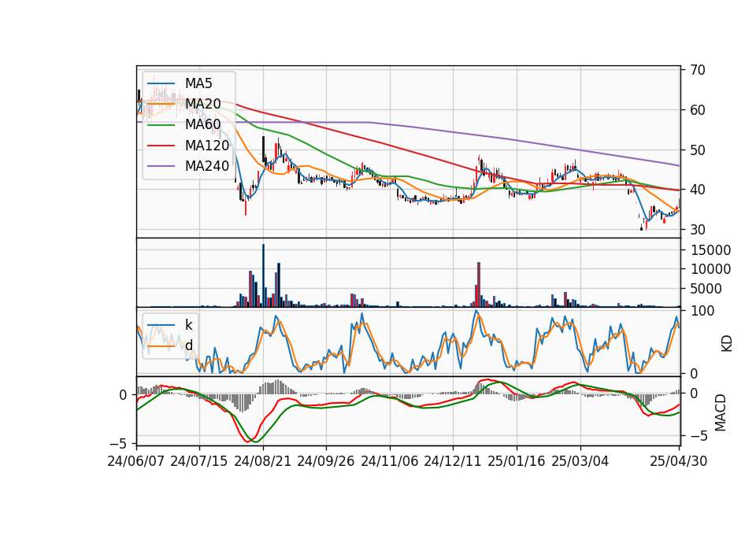Click the 24/09/26 date axis label
Image resolution: width=756 pixels, height=543 pixels.
click(325, 461)
